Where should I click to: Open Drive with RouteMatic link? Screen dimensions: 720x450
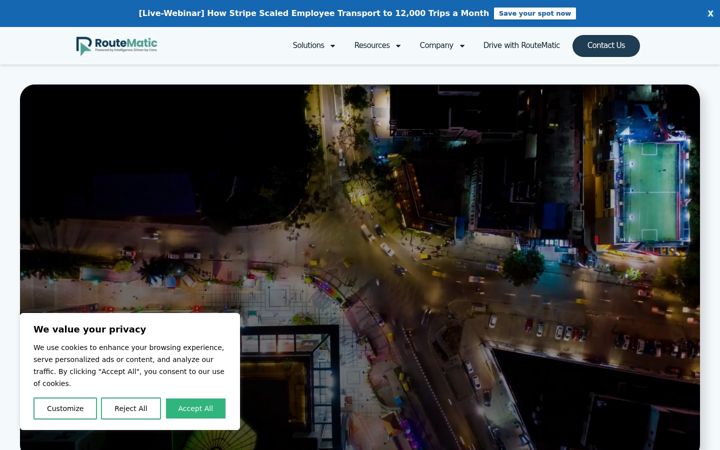coord(521,45)
